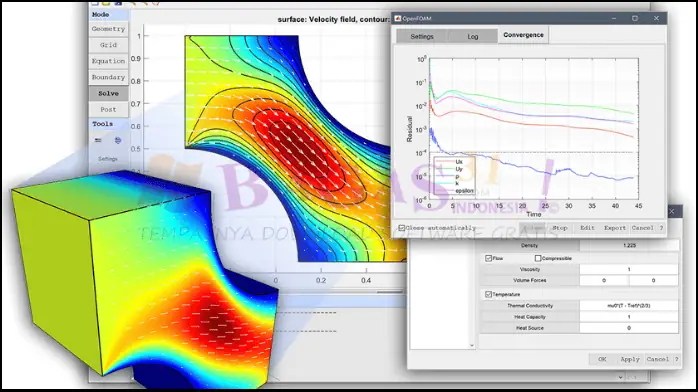Click Export in the OpenFOAM window
The height and width of the screenshot is (392, 698).
point(615,228)
